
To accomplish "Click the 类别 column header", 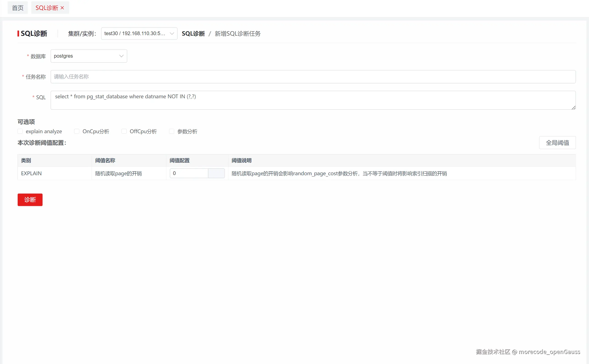I will point(26,161).
